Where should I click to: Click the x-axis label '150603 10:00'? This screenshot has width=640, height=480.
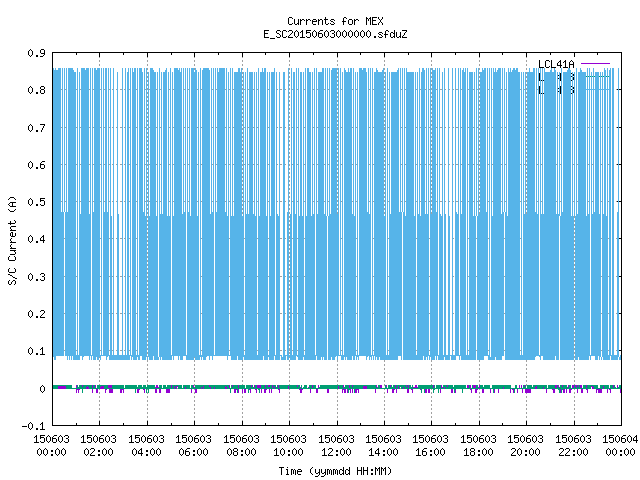click(x=288, y=446)
